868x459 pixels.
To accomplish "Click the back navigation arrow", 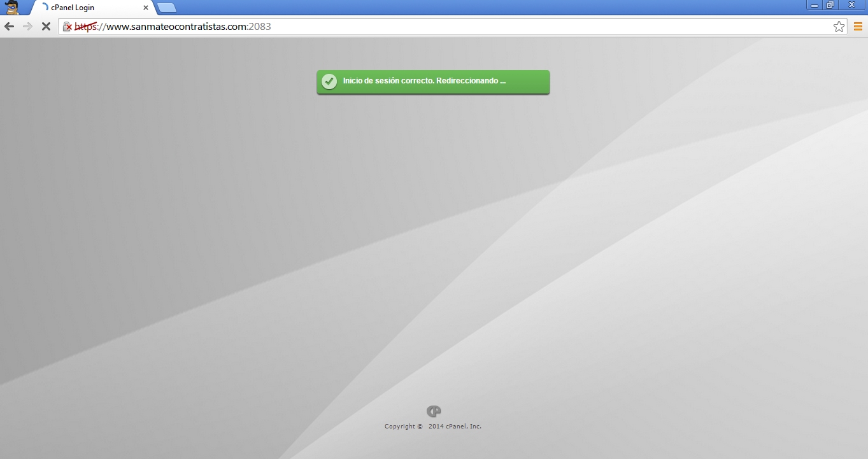I will [x=9, y=27].
